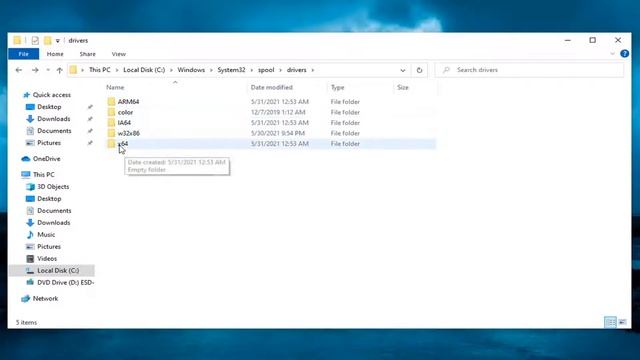This screenshot has width=640, height=360.
Task: Click the Back navigation arrow
Action: [x=19, y=70]
